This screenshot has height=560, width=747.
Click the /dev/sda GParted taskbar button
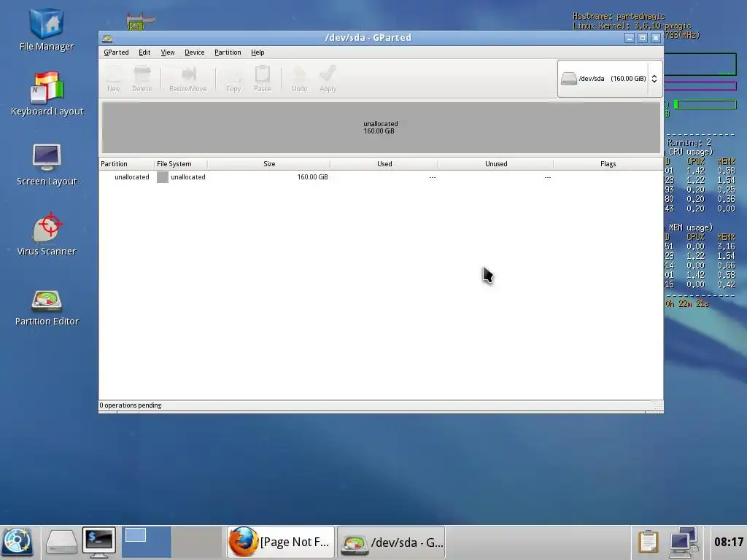coord(391,542)
